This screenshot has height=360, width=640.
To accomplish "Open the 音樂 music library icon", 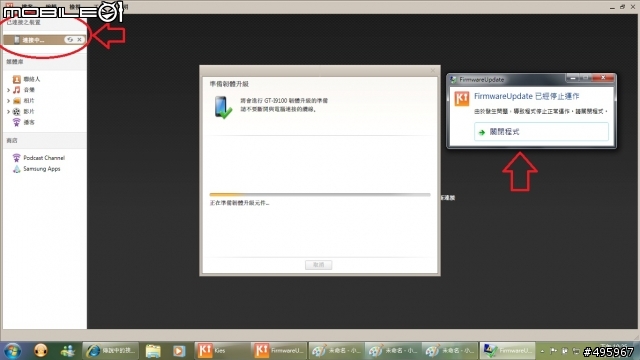I will tap(16, 90).
